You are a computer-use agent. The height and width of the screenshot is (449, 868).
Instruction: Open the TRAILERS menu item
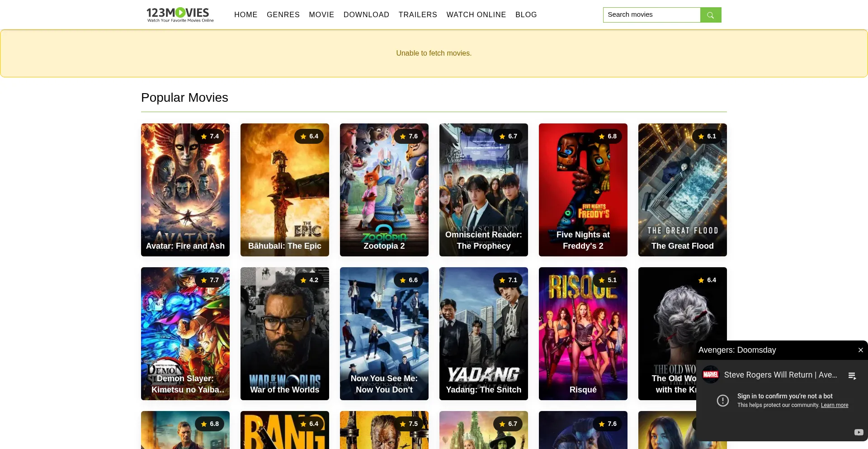[x=418, y=14]
